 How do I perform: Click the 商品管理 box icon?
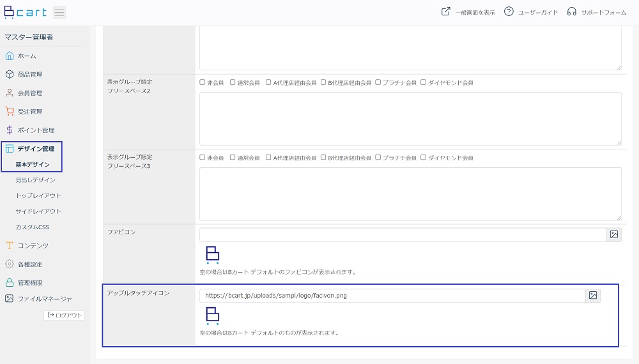(x=10, y=74)
